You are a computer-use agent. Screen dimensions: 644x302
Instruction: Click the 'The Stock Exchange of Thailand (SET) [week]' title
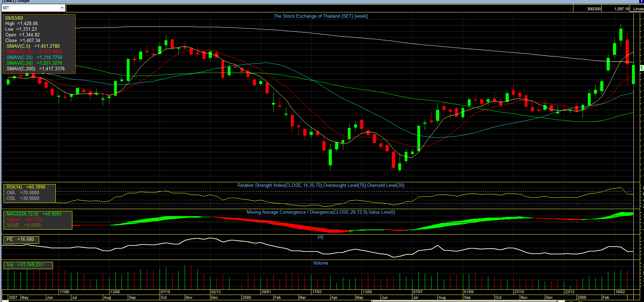click(x=321, y=16)
